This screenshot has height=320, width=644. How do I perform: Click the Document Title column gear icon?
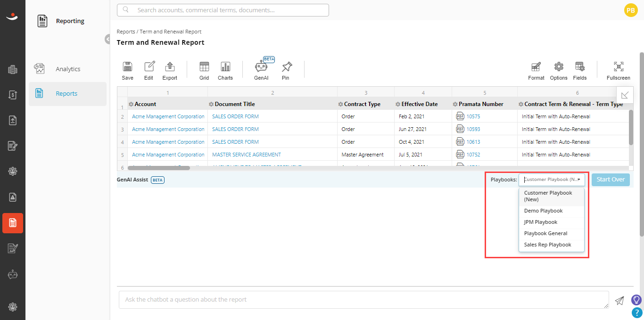(x=211, y=104)
